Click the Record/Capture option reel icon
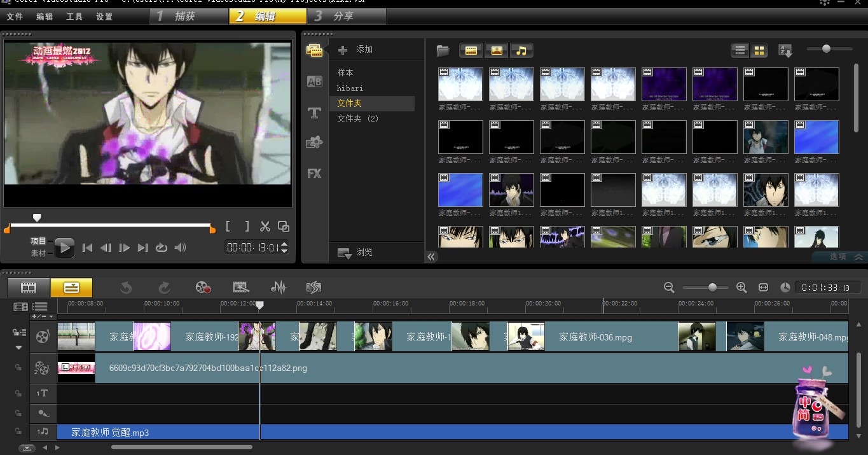This screenshot has height=455, width=868. point(203,288)
